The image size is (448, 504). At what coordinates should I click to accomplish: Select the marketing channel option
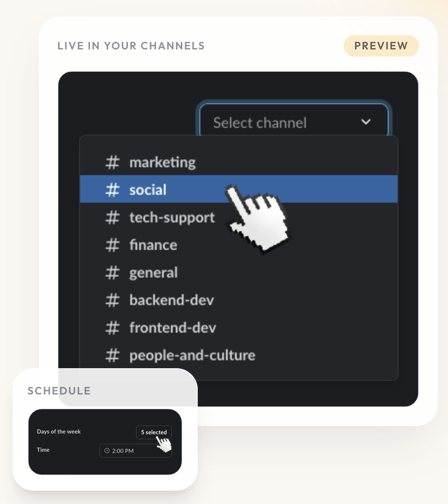pyautogui.click(x=162, y=162)
